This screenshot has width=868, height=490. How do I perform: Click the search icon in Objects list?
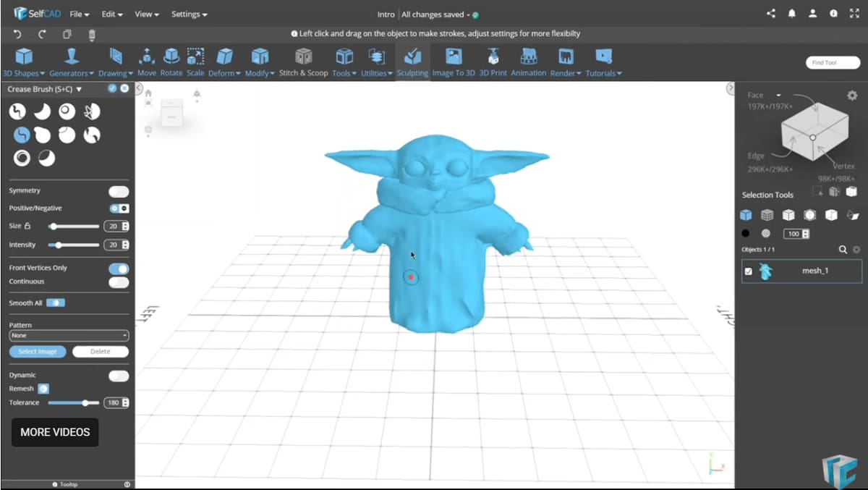tap(843, 249)
